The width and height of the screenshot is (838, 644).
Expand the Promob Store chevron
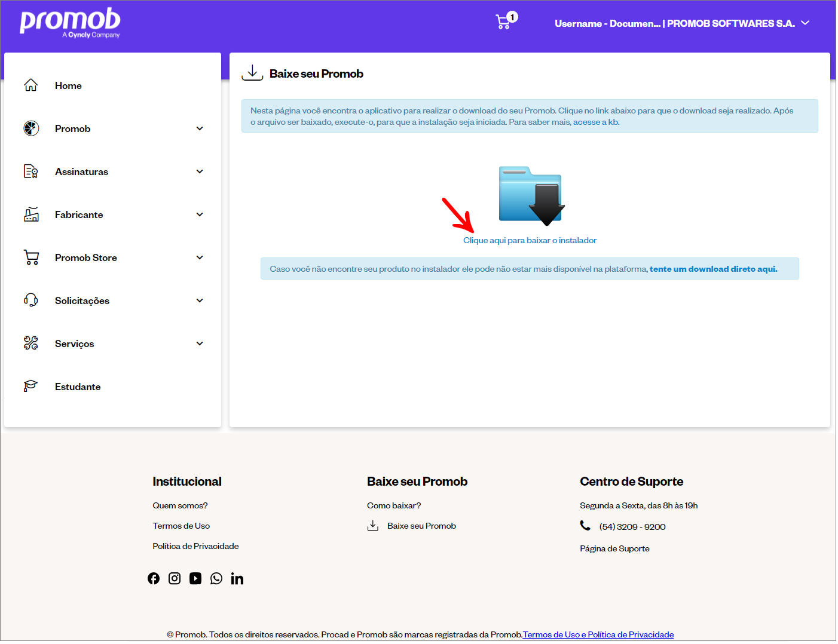point(200,257)
